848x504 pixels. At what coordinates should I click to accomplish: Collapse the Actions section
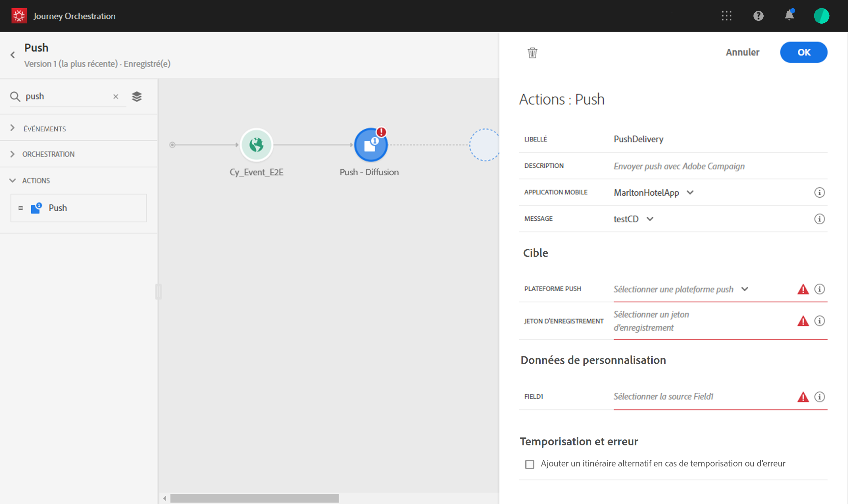[13, 181]
